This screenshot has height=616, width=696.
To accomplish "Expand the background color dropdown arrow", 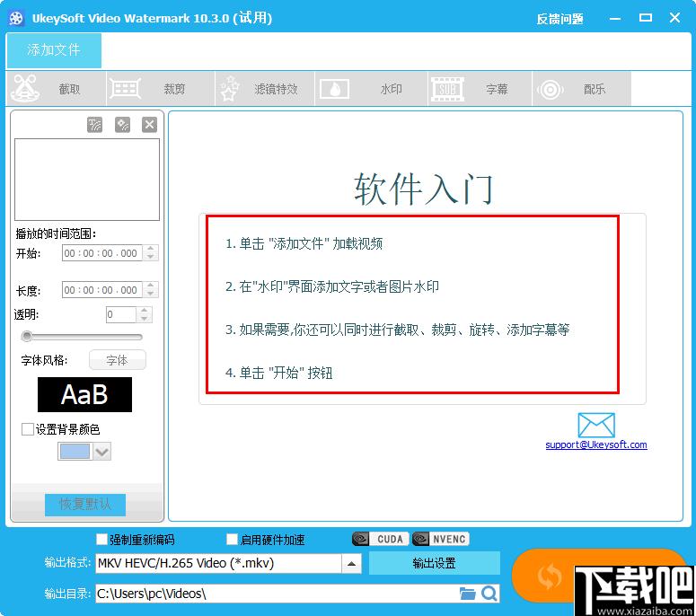I will [102, 452].
